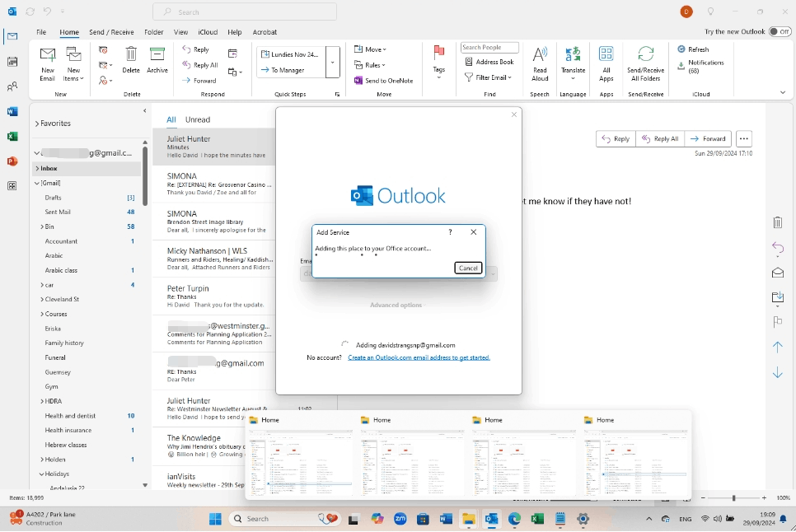This screenshot has height=532, width=796.
Task: Open Excel from the left app bar
Action: pos(12,137)
